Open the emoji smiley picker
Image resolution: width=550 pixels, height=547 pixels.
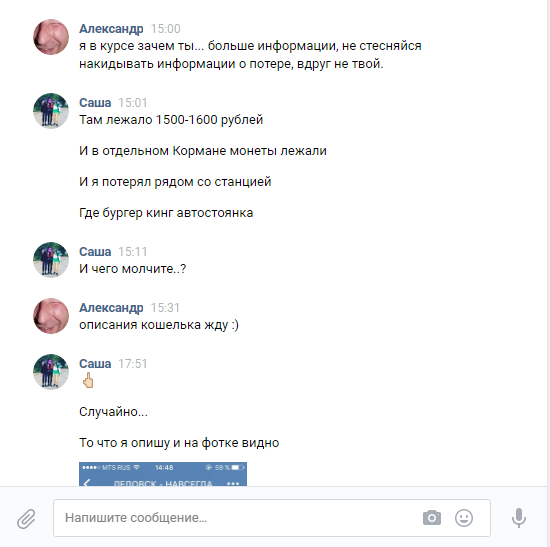464,518
